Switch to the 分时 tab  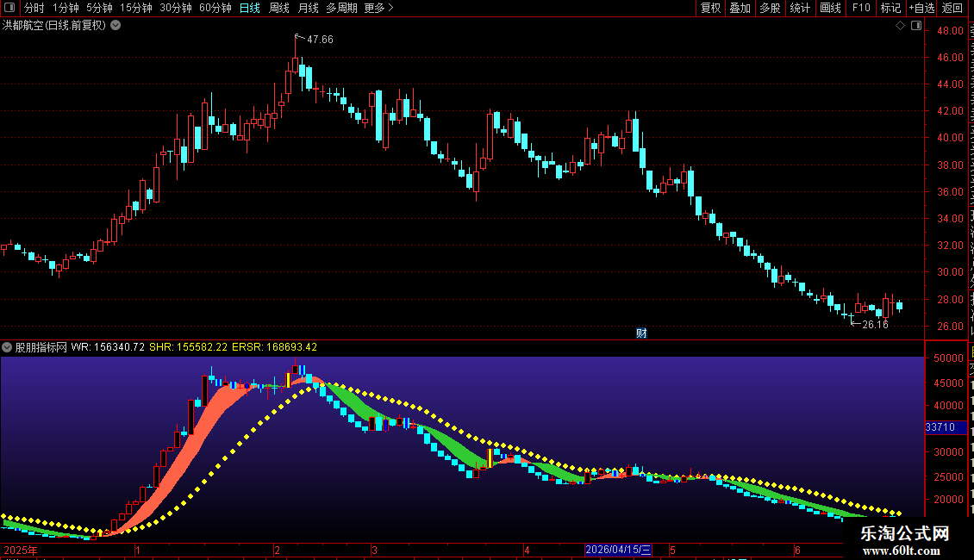(34, 8)
